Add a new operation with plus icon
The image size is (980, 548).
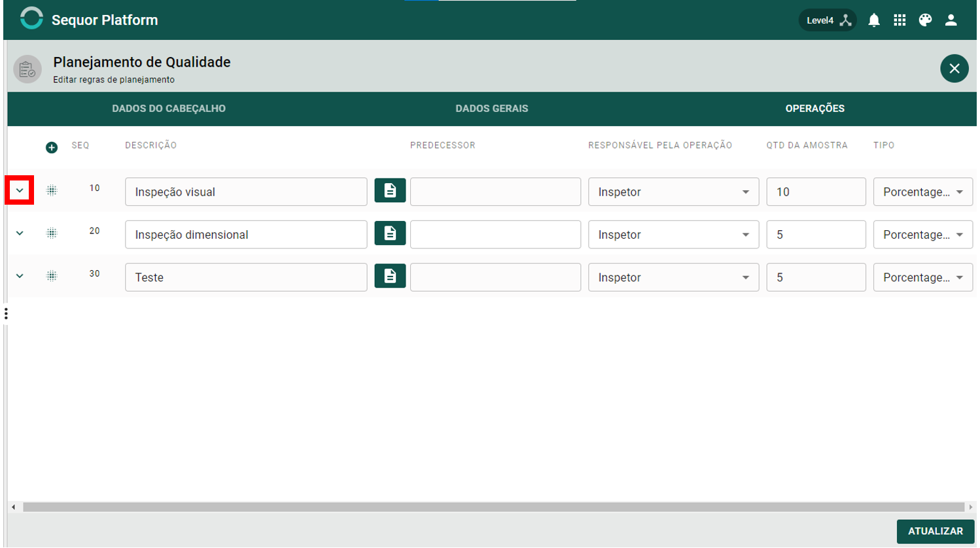coord(52,148)
